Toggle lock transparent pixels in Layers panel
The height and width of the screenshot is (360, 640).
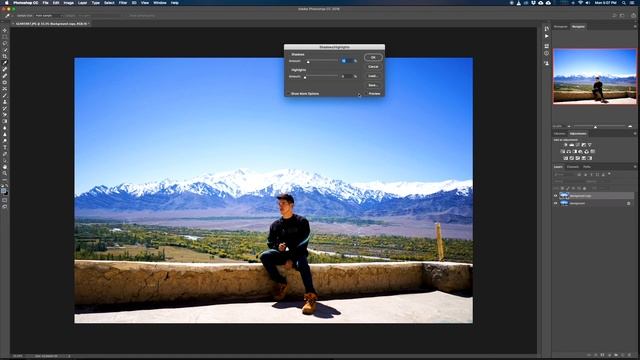click(x=562, y=189)
